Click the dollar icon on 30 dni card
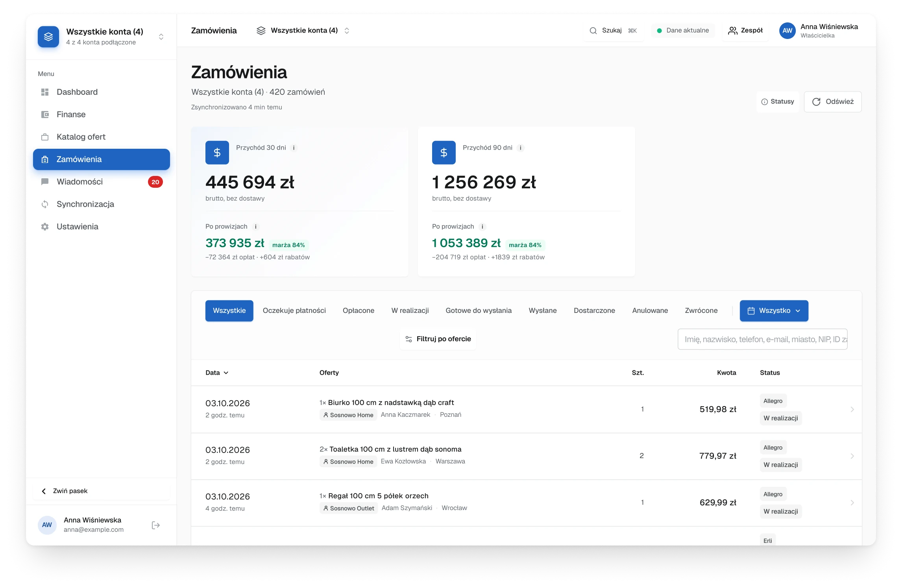 [217, 153]
